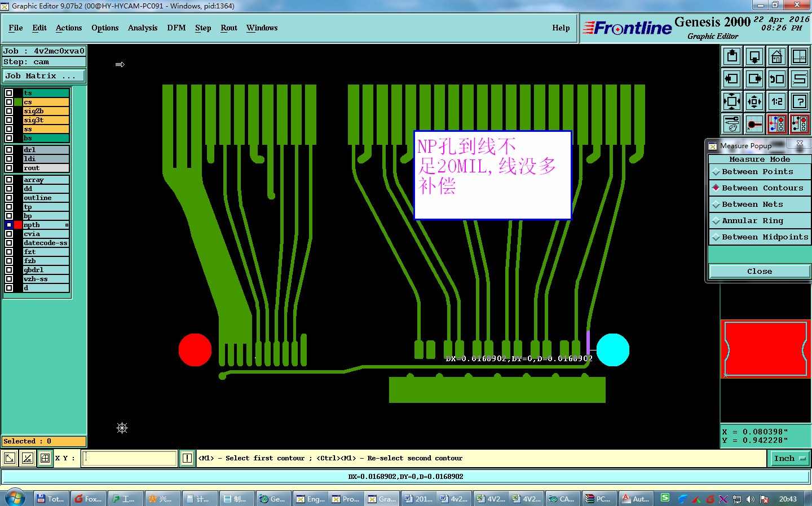Open the Edit menu
This screenshot has width=812, height=506.
tap(39, 28)
